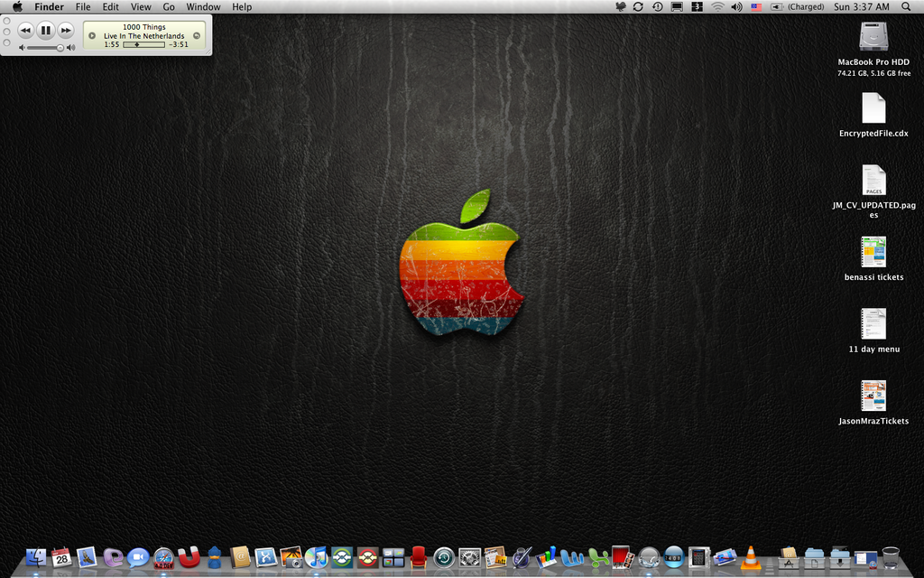The height and width of the screenshot is (578, 924).
Task: Click the iTunes track progress bar
Action: (x=143, y=45)
